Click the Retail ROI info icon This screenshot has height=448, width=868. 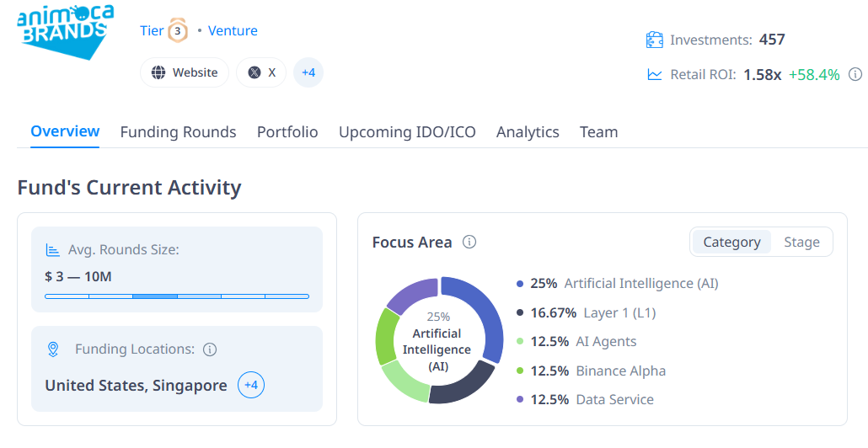coord(855,74)
